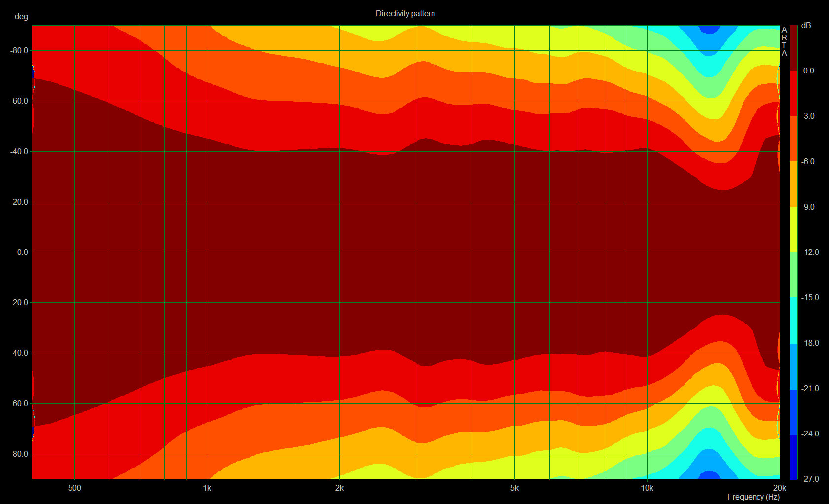Click the 1k frequency tick label

tap(207, 488)
